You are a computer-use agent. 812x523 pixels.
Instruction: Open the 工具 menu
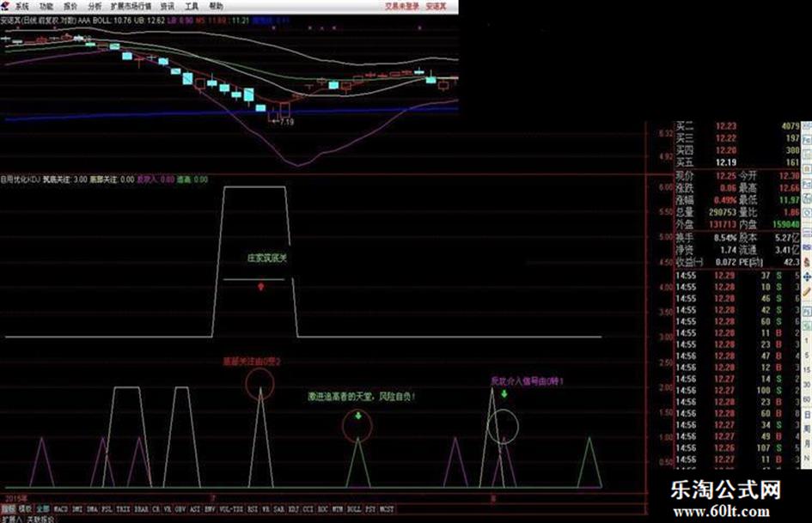tap(192, 6)
